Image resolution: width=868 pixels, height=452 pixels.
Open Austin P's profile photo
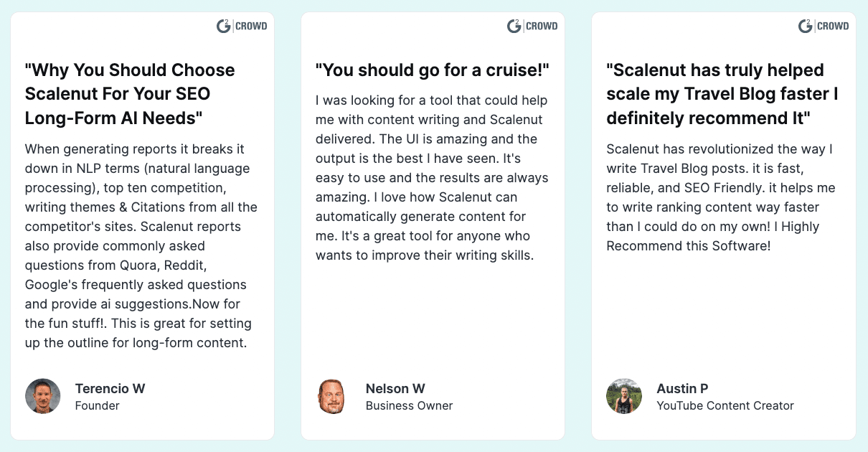click(624, 396)
